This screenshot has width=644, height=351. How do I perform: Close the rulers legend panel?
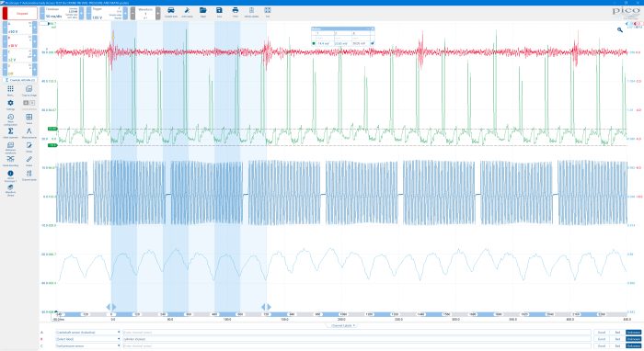[373, 28]
